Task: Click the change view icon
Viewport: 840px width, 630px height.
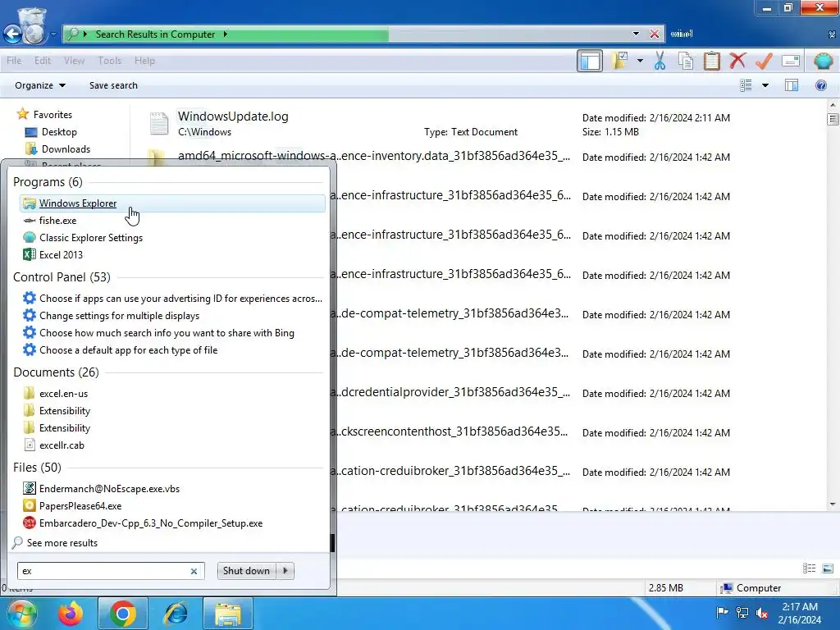Action: (746, 85)
